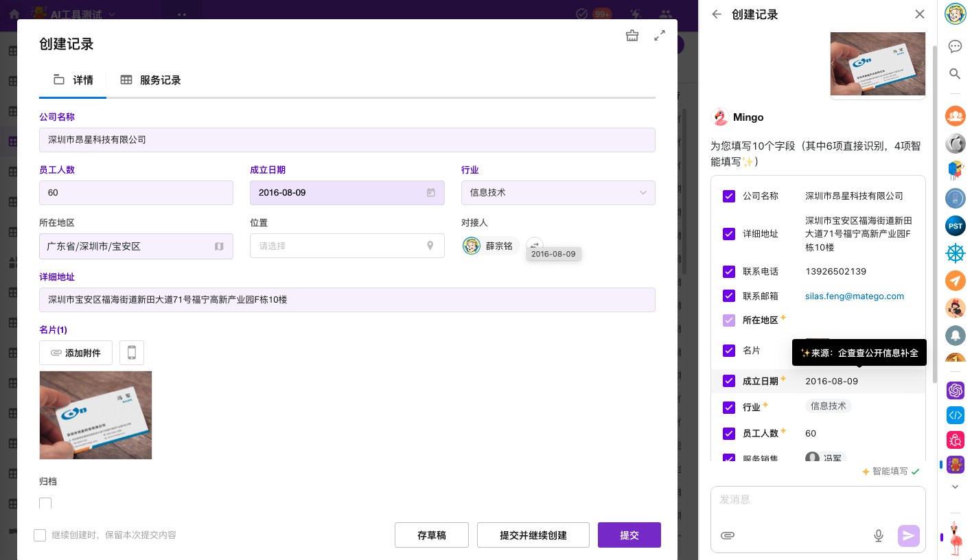Click the paperclip attach icon in chat

tap(728, 535)
